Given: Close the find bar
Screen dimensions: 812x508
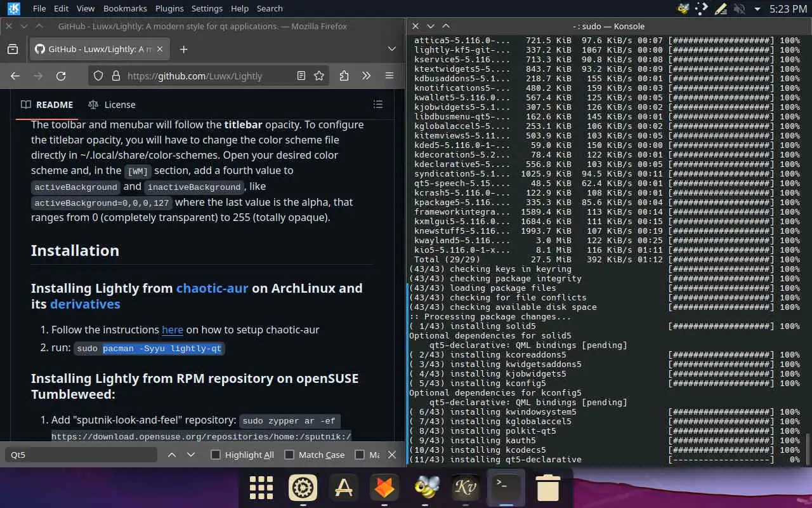Looking at the screenshot, I should pos(392,455).
